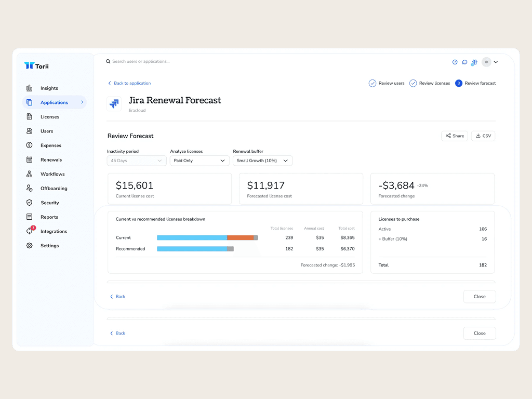Click the Licenses document icon
The height and width of the screenshot is (399, 532).
click(30, 117)
